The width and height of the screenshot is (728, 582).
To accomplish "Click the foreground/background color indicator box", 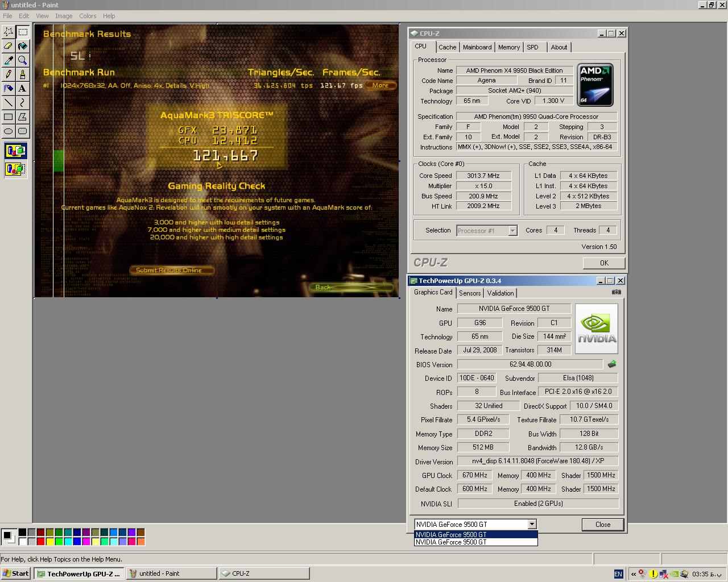I will [x=9, y=537].
